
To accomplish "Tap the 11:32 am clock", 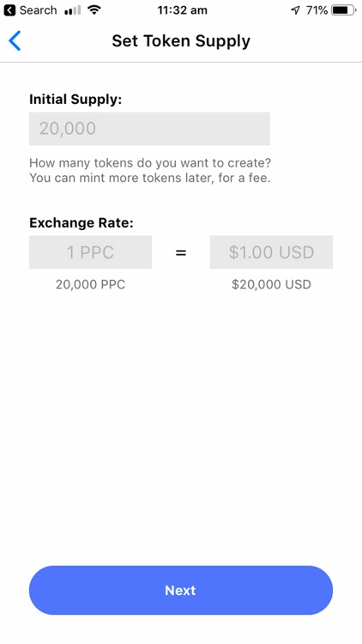I will click(x=182, y=10).
